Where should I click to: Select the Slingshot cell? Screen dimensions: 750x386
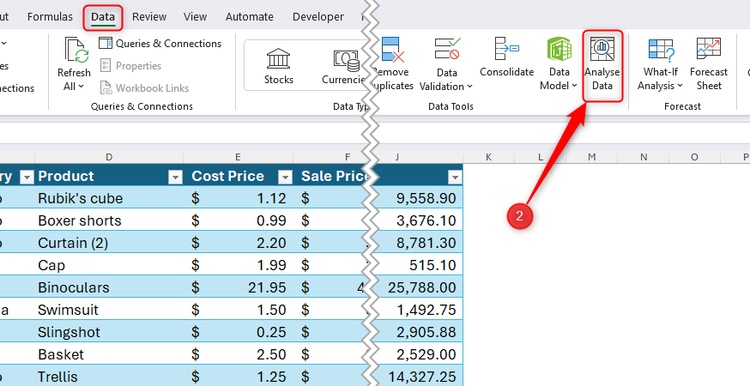click(x=109, y=332)
